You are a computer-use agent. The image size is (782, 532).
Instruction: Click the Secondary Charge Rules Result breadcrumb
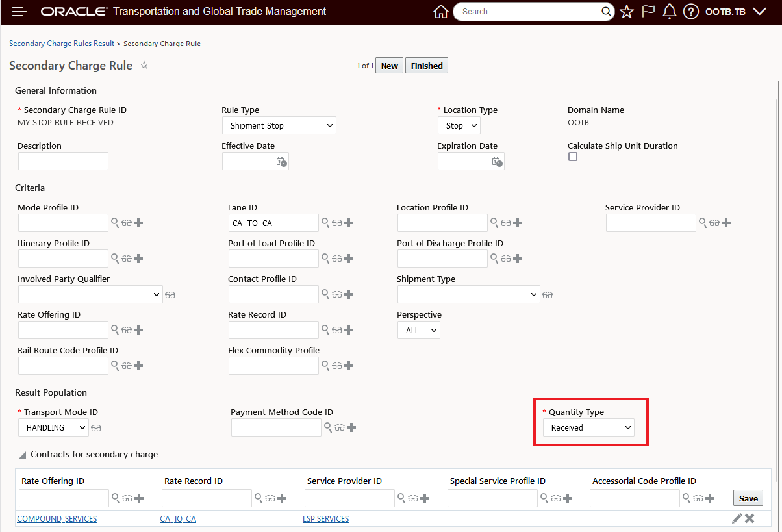click(x=61, y=44)
